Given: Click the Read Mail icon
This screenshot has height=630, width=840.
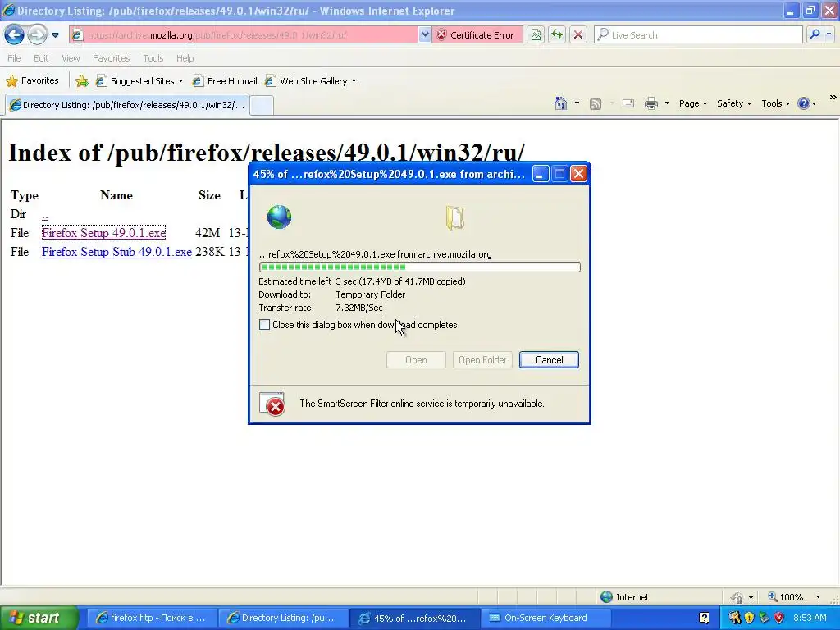Looking at the screenshot, I should tap(628, 103).
